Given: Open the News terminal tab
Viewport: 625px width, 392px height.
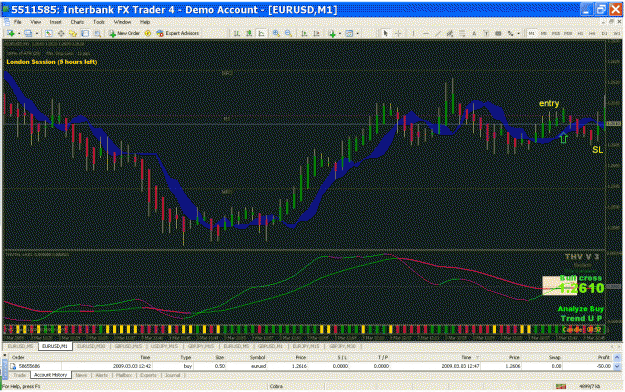Looking at the screenshot, I should pyautogui.click(x=81, y=375).
